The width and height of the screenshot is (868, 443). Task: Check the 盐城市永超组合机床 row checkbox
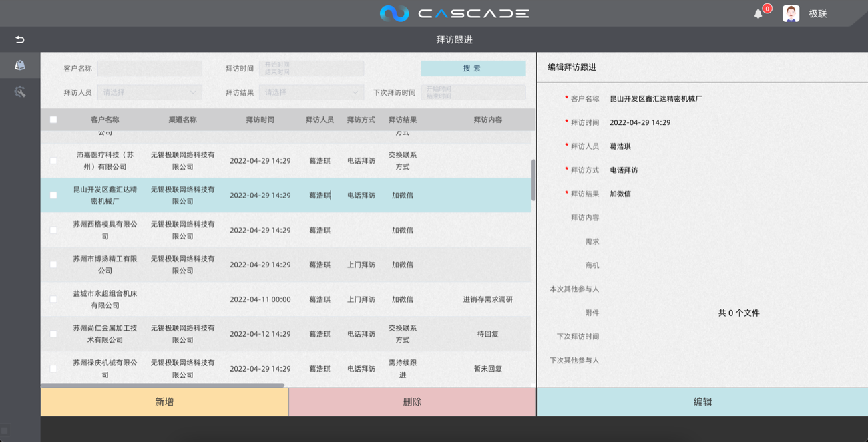pyautogui.click(x=53, y=299)
